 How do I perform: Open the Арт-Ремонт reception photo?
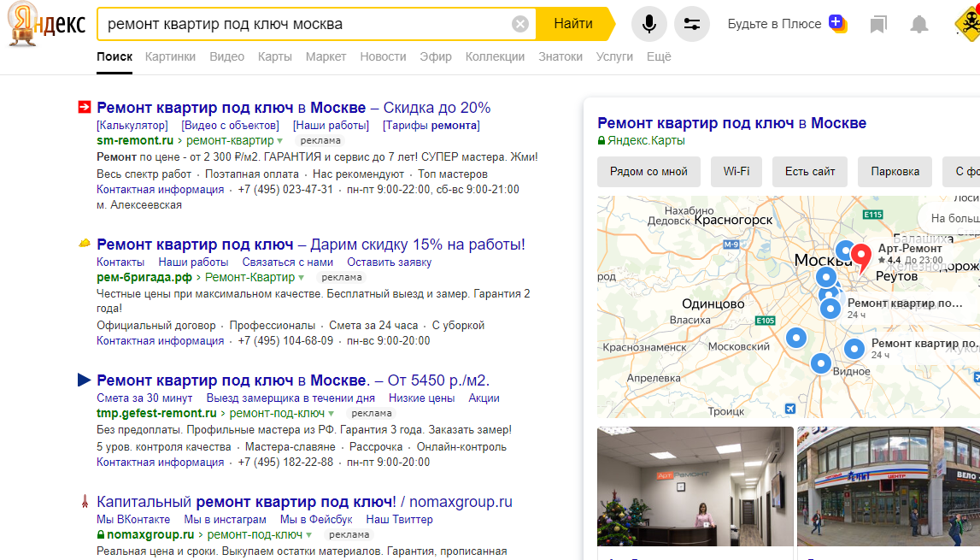pos(695,486)
